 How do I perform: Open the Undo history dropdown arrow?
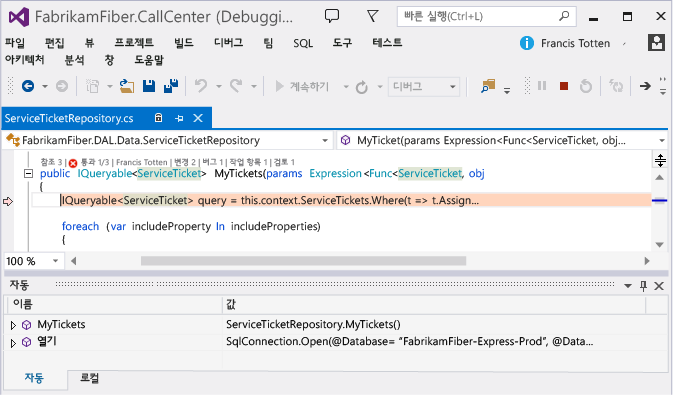tap(218, 86)
